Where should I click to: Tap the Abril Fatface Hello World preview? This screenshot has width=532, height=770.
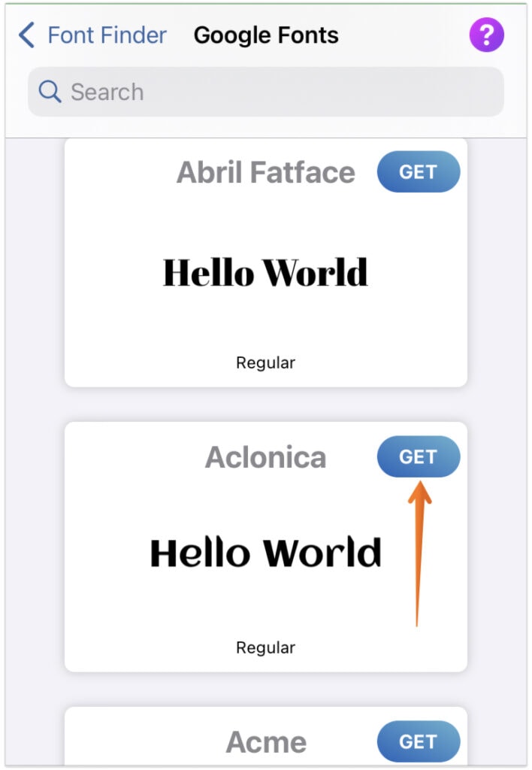pyautogui.click(x=266, y=272)
